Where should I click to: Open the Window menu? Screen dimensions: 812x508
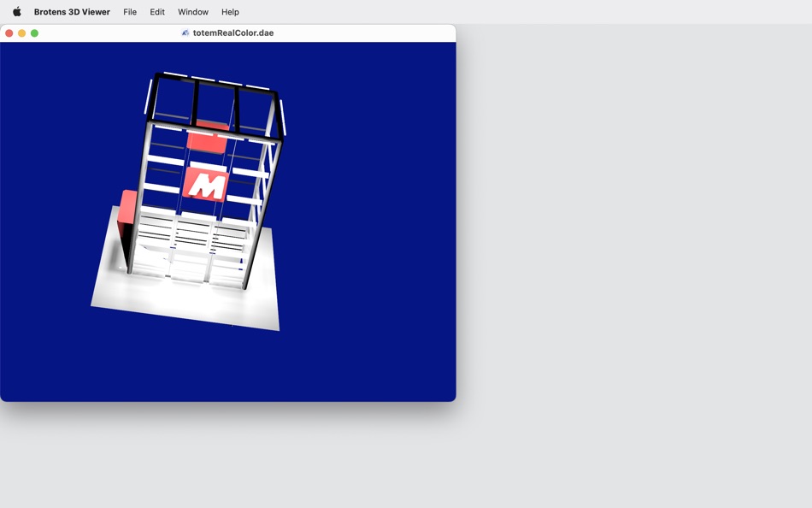point(193,11)
